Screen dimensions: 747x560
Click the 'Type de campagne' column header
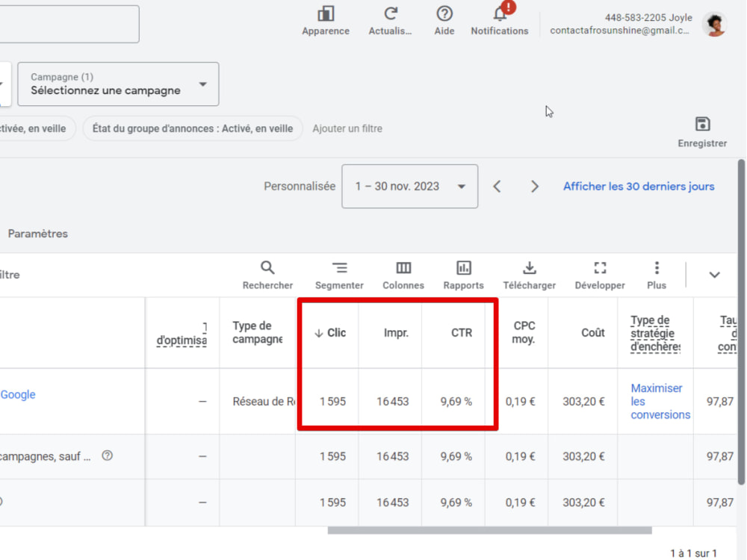click(257, 332)
